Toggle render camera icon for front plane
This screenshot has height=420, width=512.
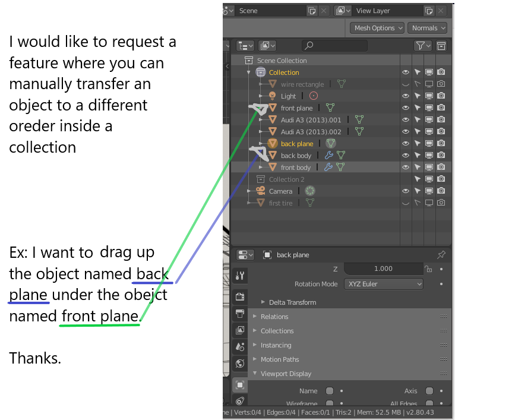coord(441,108)
